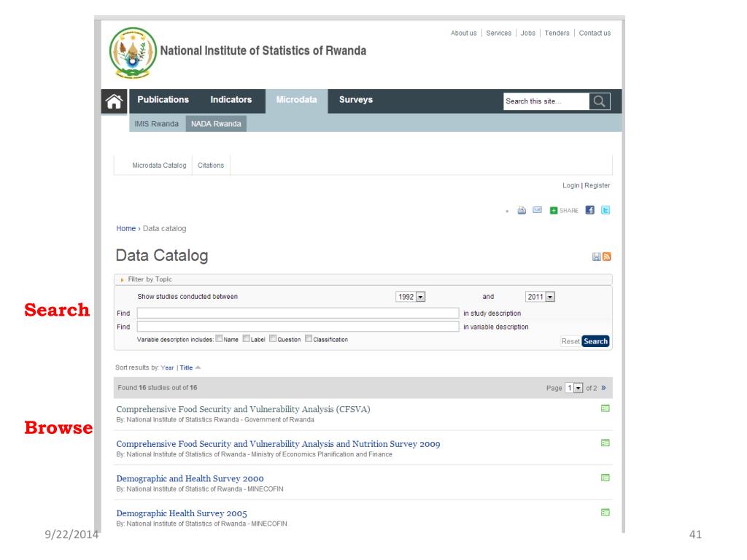747x560 pixels.
Task: Open CFSVA and Nutrition Survey 2009 study
Action: coord(278,444)
